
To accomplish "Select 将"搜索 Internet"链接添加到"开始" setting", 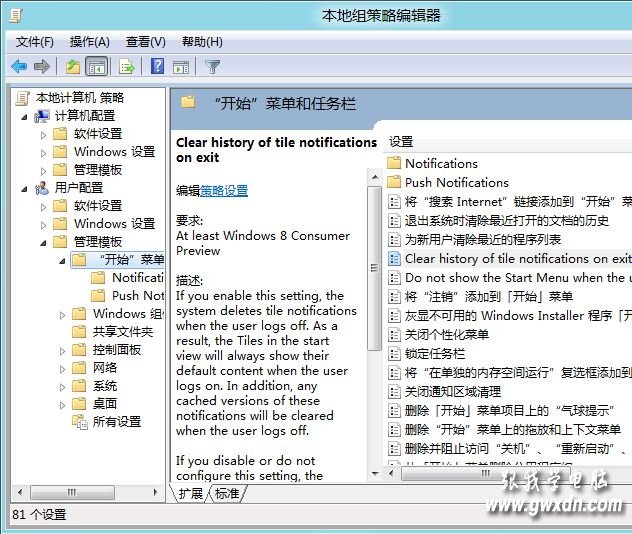I will pos(518,201).
